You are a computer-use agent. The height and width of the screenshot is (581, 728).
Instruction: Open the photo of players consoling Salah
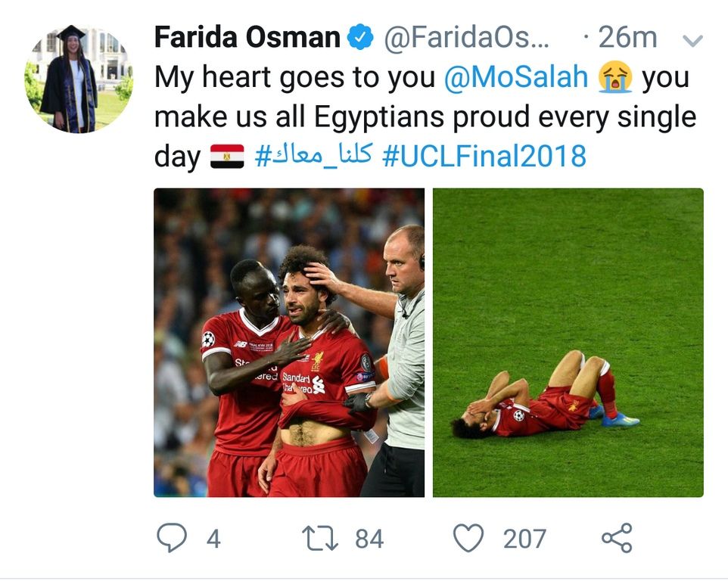click(x=289, y=343)
